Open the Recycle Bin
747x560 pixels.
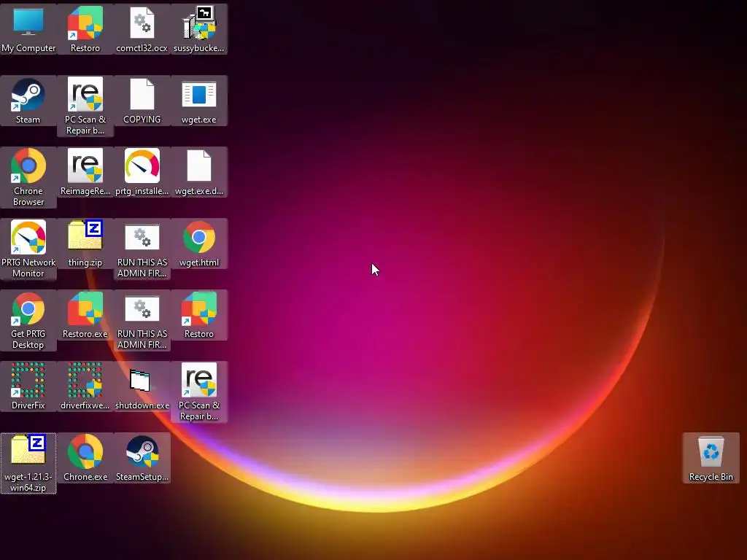pyautogui.click(x=711, y=458)
